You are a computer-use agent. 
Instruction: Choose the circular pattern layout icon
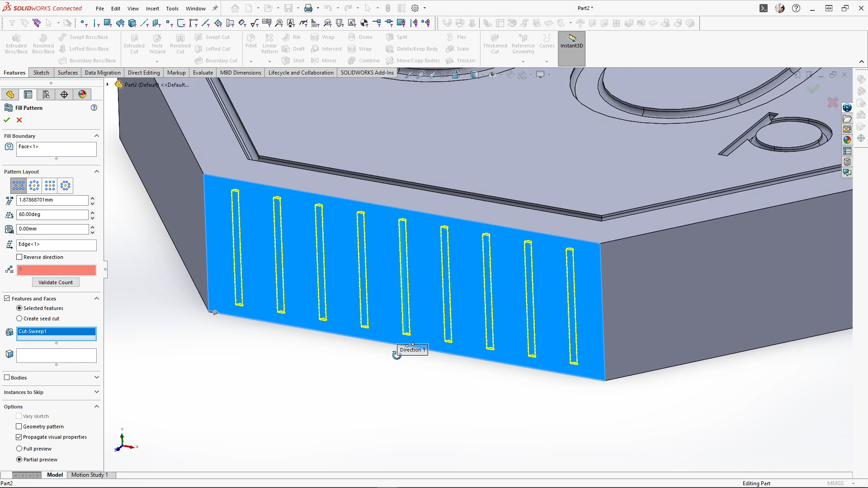click(x=34, y=185)
